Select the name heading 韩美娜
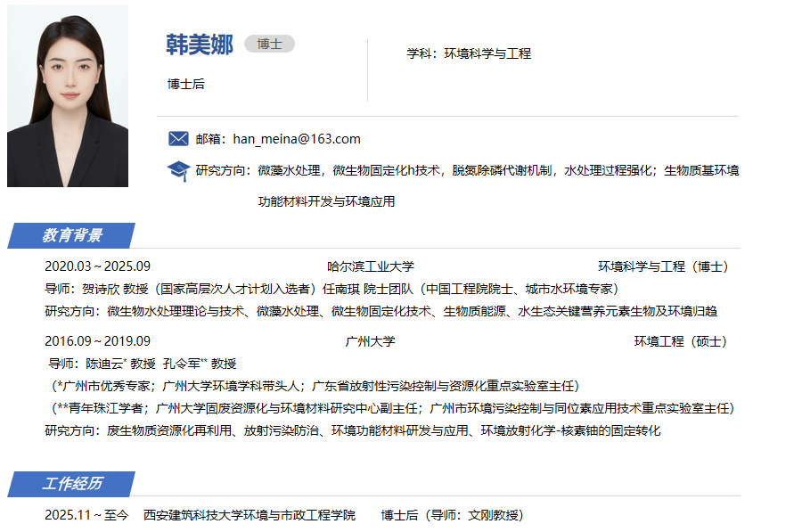 [199, 45]
